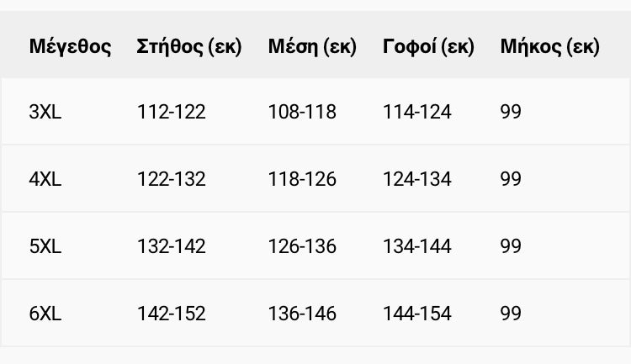Select chest value 132-142
This screenshot has width=631, height=364.
171,246
